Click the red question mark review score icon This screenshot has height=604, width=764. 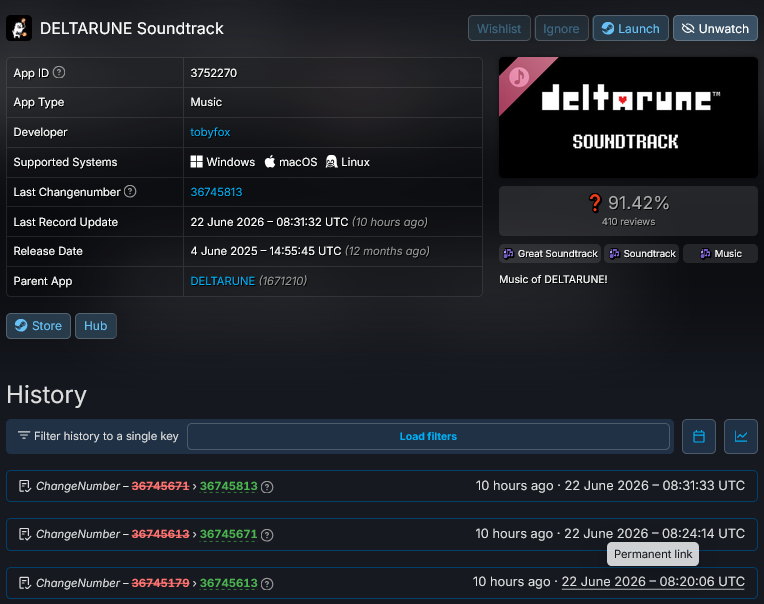(x=595, y=203)
